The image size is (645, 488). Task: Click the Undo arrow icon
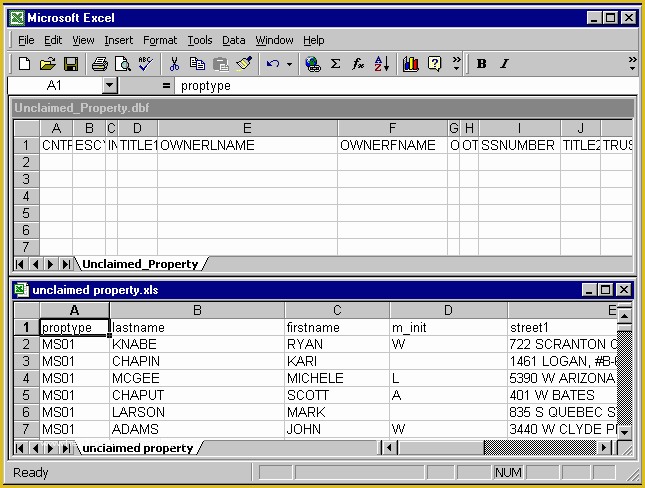tap(273, 64)
